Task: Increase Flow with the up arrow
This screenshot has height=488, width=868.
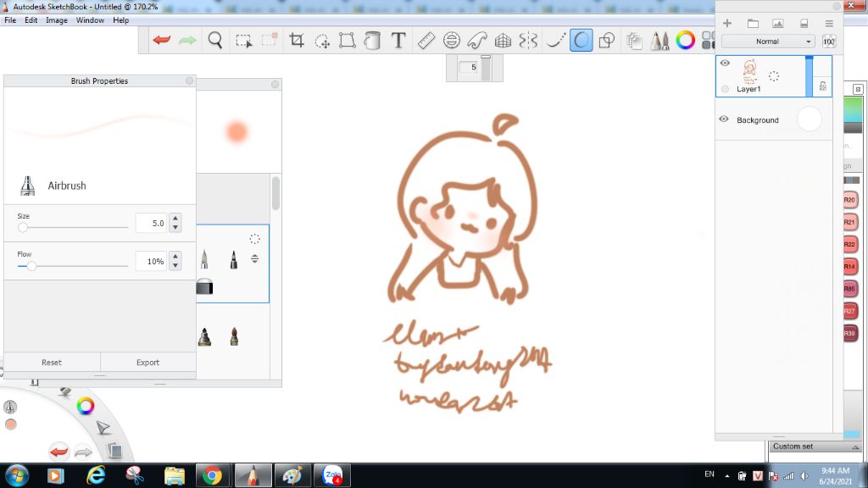Action: 175,257
